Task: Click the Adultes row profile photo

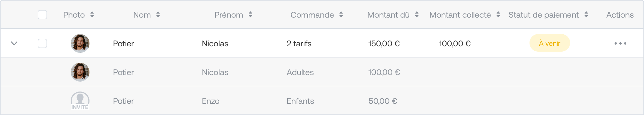Action: [80, 72]
